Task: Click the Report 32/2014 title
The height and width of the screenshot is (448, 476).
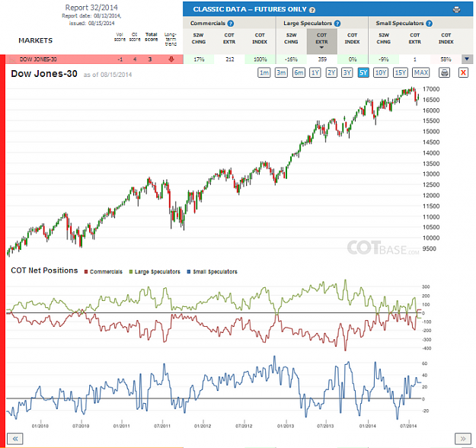Action: [x=91, y=8]
